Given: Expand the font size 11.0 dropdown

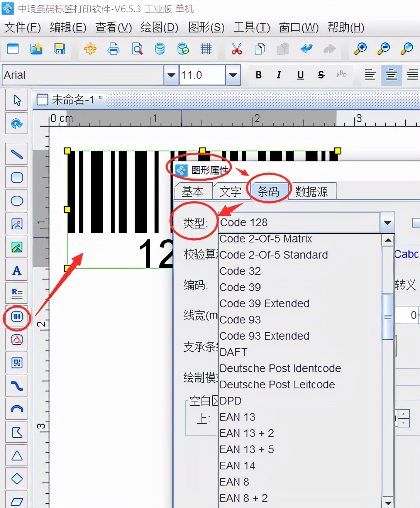Looking at the screenshot, I should [x=233, y=75].
